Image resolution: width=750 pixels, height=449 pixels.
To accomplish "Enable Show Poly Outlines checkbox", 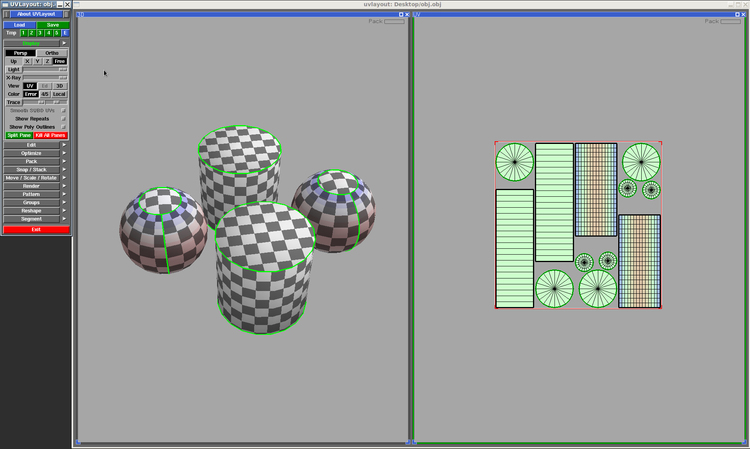I will [63, 127].
